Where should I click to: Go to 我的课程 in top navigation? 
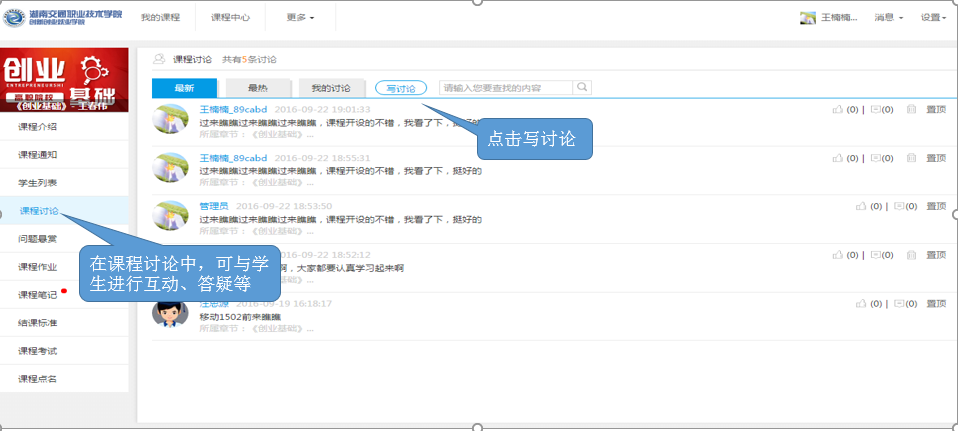coord(160,18)
